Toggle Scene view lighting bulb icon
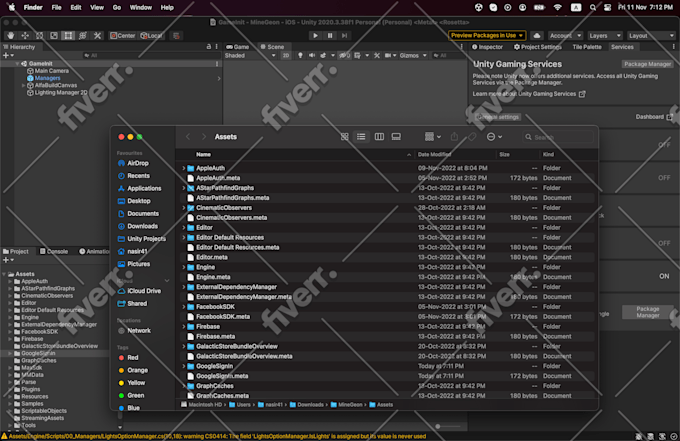This screenshot has width=680, height=441. 300,56
